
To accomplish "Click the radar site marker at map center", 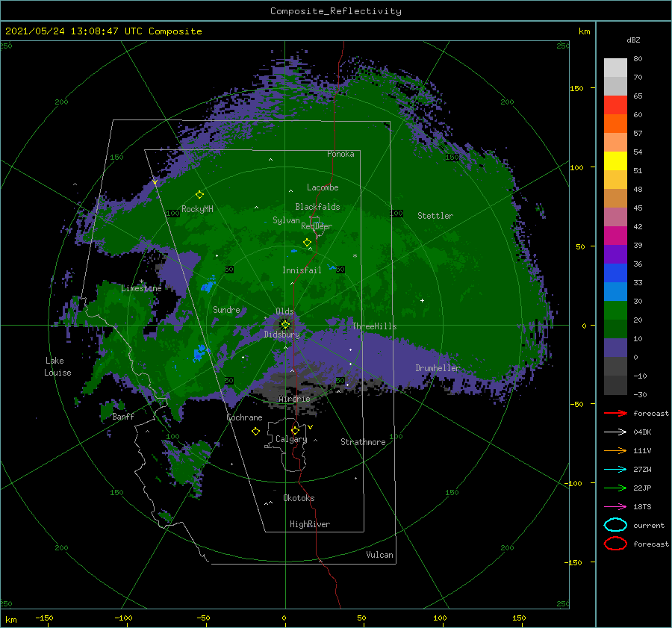I will (285, 325).
